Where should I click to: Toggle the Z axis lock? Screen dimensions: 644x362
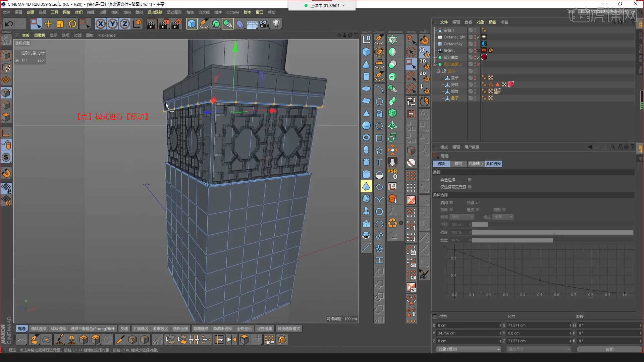point(125,24)
